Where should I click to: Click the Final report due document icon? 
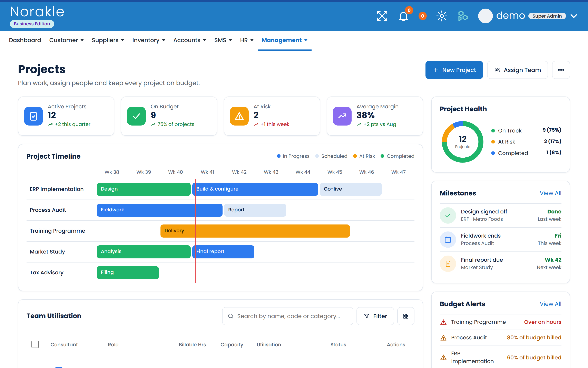tap(448, 264)
